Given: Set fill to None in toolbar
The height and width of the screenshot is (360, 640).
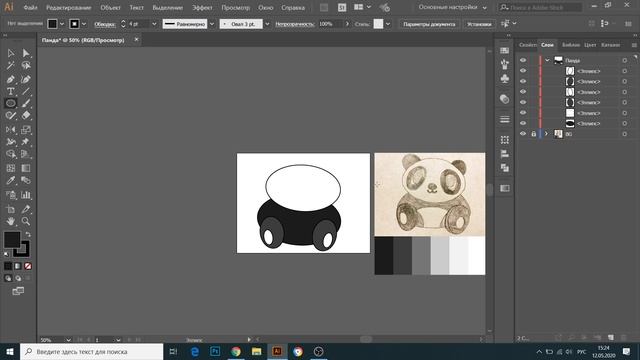Looking at the screenshot, I should click(28, 266).
